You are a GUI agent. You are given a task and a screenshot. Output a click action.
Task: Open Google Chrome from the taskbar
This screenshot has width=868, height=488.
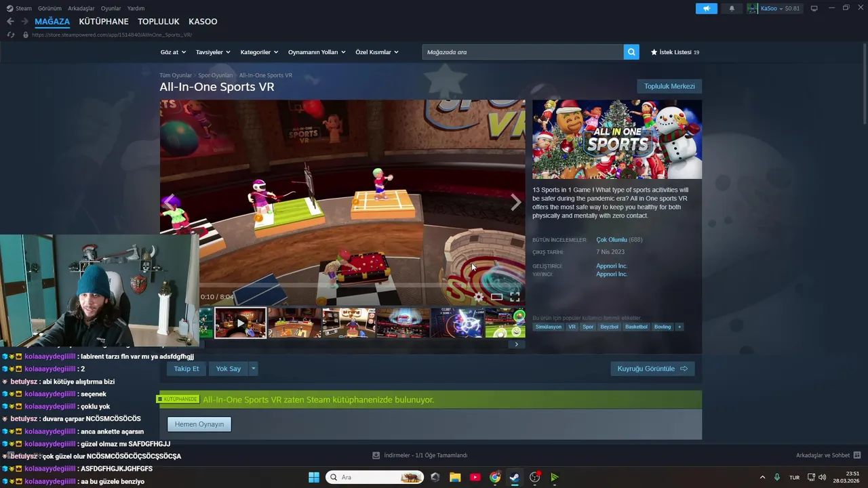[495, 477]
